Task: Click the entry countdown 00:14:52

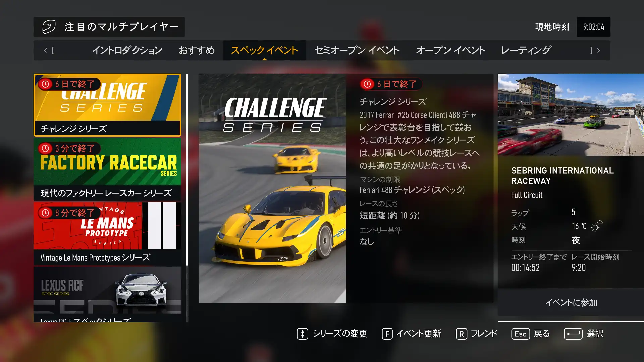Action: (525, 268)
